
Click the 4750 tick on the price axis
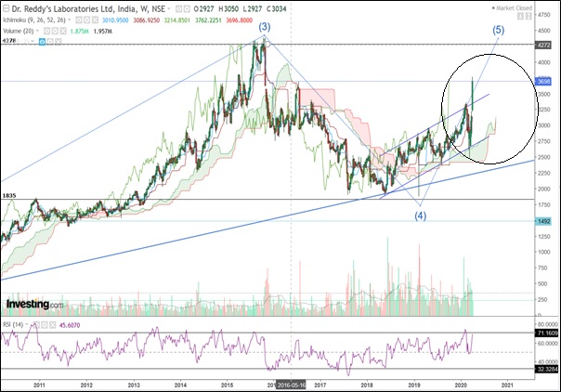(x=543, y=15)
